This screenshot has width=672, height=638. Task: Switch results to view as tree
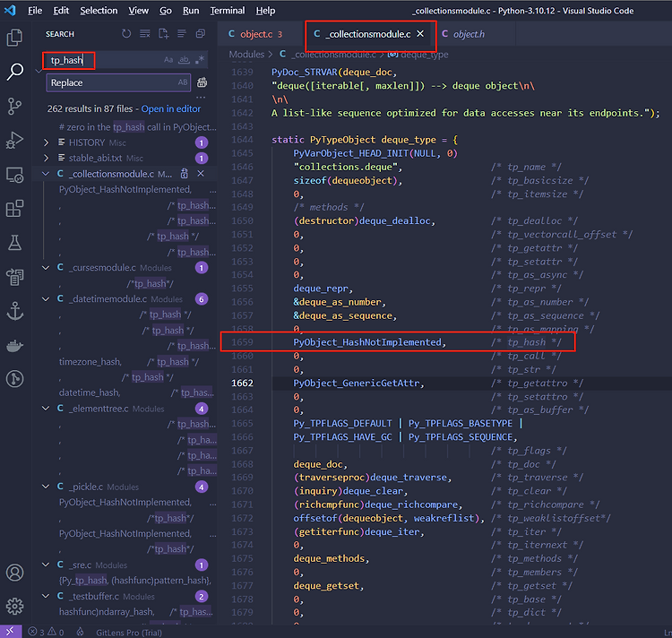[182, 33]
